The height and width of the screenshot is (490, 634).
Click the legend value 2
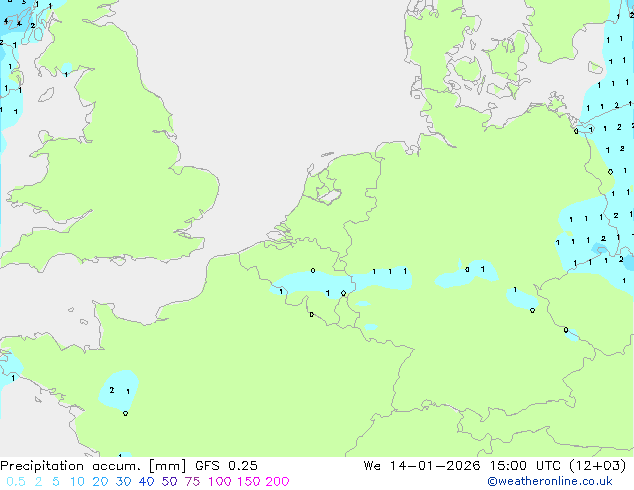point(38,482)
